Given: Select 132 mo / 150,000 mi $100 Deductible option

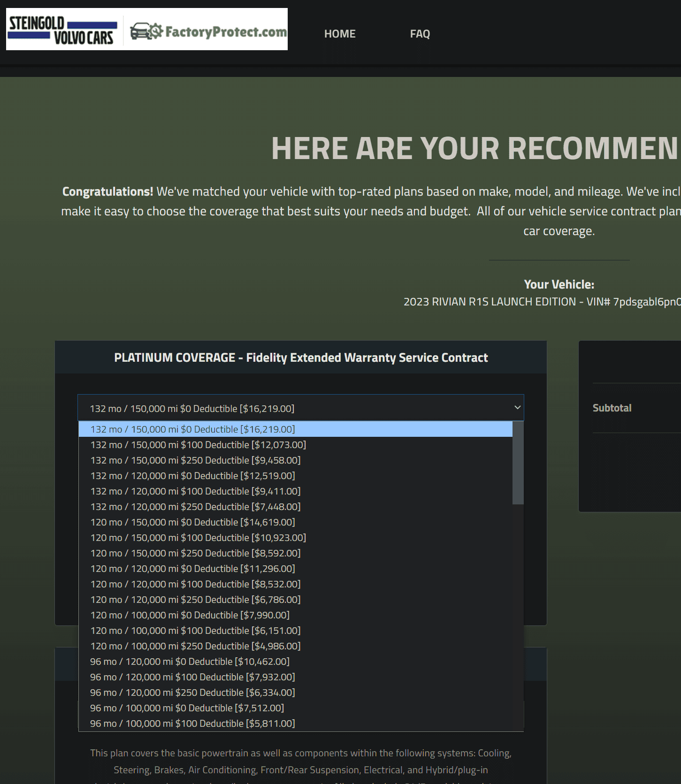Looking at the screenshot, I should (x=296, y=445).
